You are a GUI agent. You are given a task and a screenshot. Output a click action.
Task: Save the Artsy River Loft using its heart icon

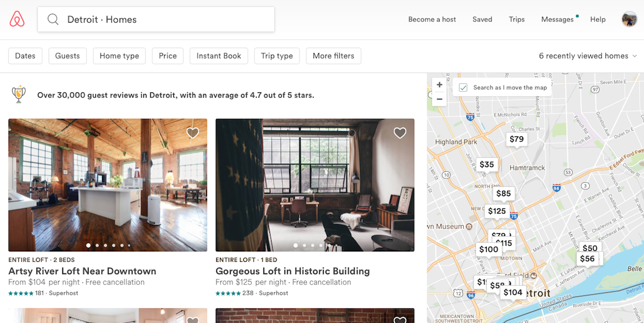(x=193, y=133)
